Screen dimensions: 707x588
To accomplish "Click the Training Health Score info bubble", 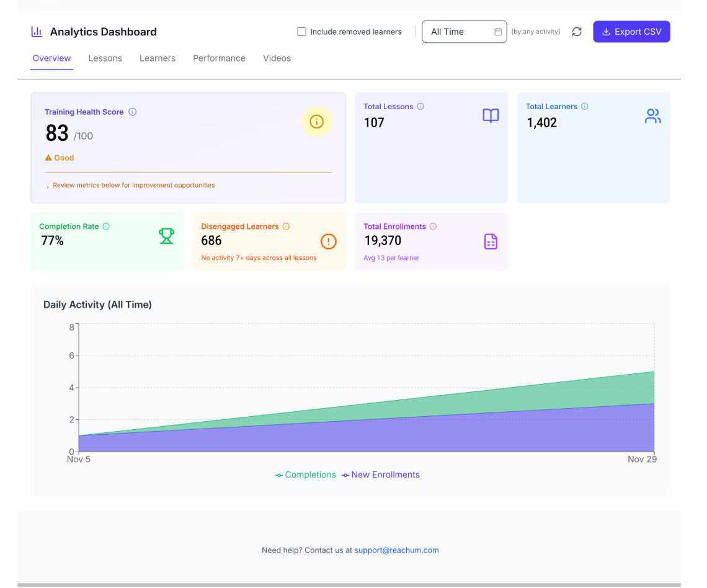I will pyautogui.click(x=317, y=122).
